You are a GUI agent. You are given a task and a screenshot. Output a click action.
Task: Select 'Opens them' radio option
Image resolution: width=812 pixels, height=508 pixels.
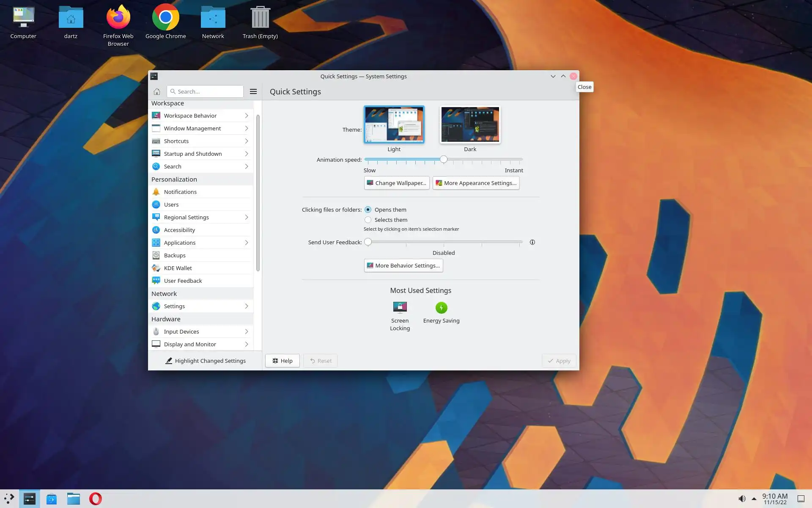point(368,210)
